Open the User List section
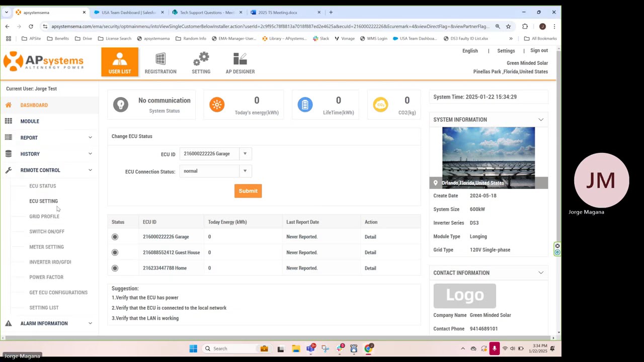The height and width of the screenshot is (362, 644). [120, 62]
